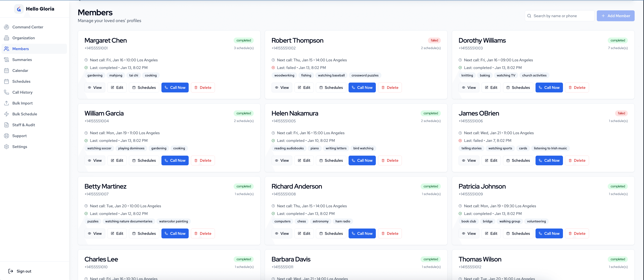Open the Calendar via its sidebar icon
644x280 pixels.
[x=6, y=70]
